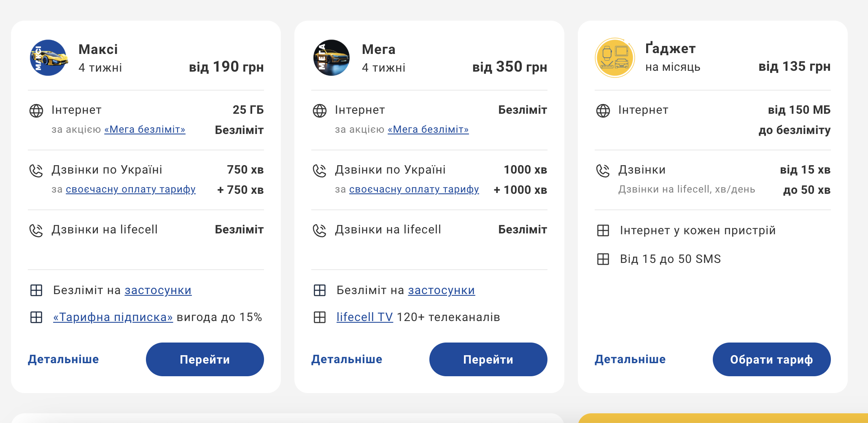Open Детальніше for the Ґаджет tariff
This screenshot has height=423, width=868.
point(630,359)
